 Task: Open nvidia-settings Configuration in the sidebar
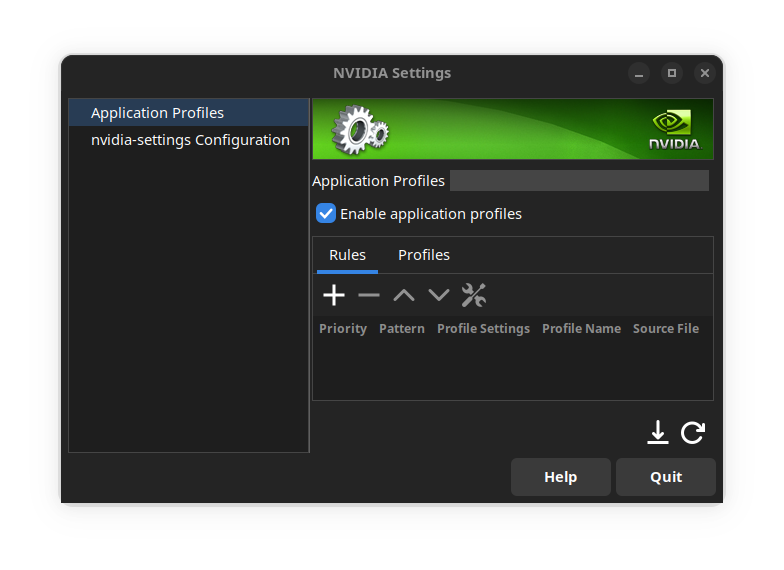tap(190, 140)
